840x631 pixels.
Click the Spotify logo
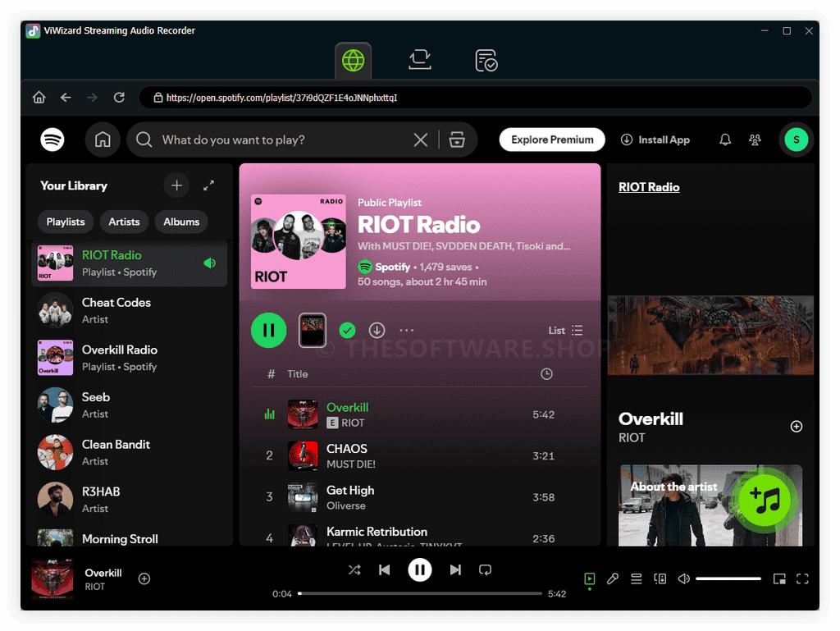tap(52, 139)
